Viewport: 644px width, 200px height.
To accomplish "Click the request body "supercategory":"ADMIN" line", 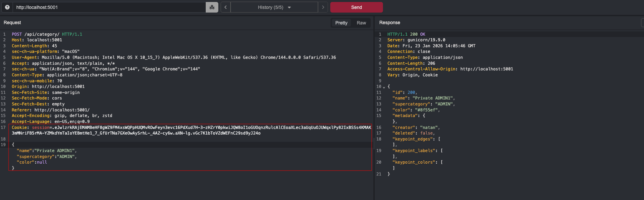I will tap(47, 157).
